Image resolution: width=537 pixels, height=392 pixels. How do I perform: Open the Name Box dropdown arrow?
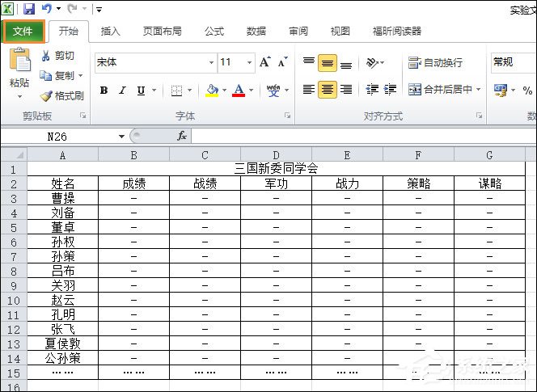point(121,137)
